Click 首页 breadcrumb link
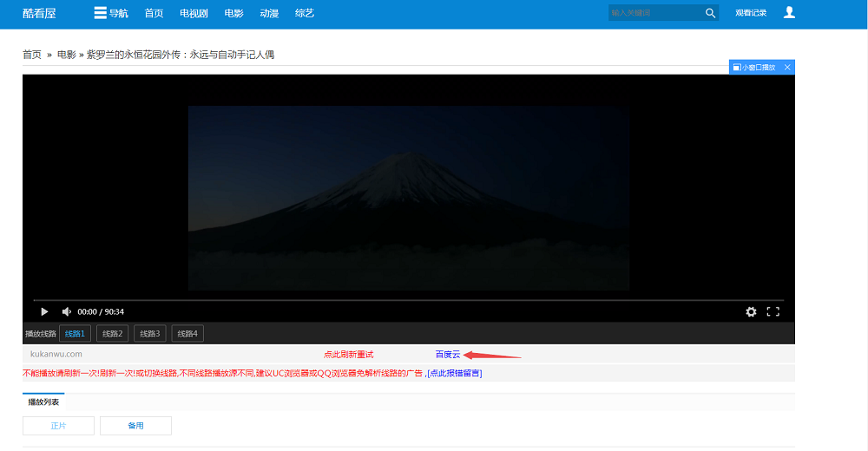This screenshot has height=451, width=868. 32,55
